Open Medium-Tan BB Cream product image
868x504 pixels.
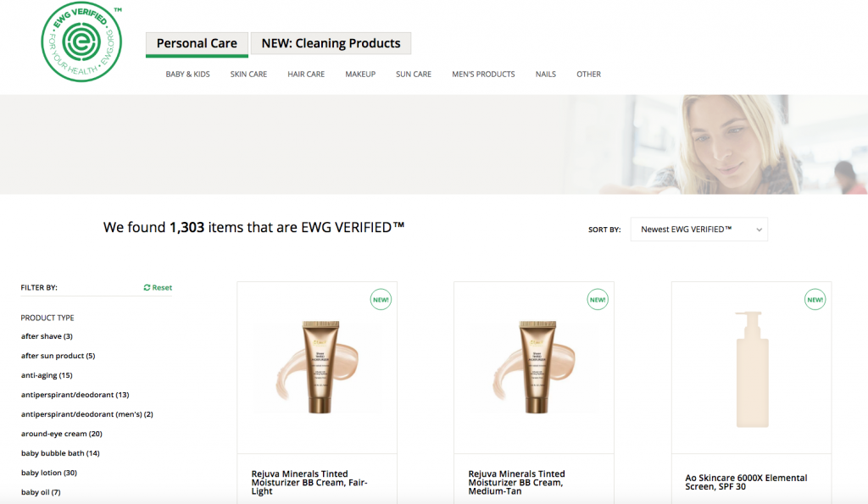coord(535,368)
